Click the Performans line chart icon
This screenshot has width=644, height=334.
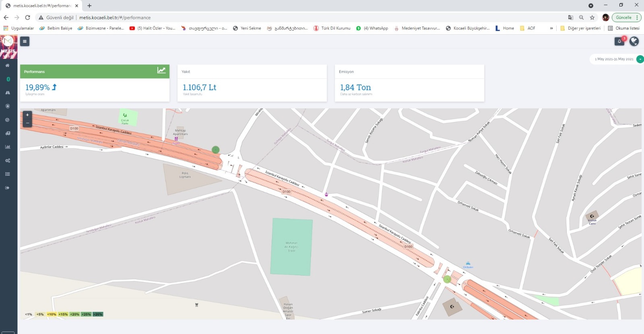coord(161,71)
